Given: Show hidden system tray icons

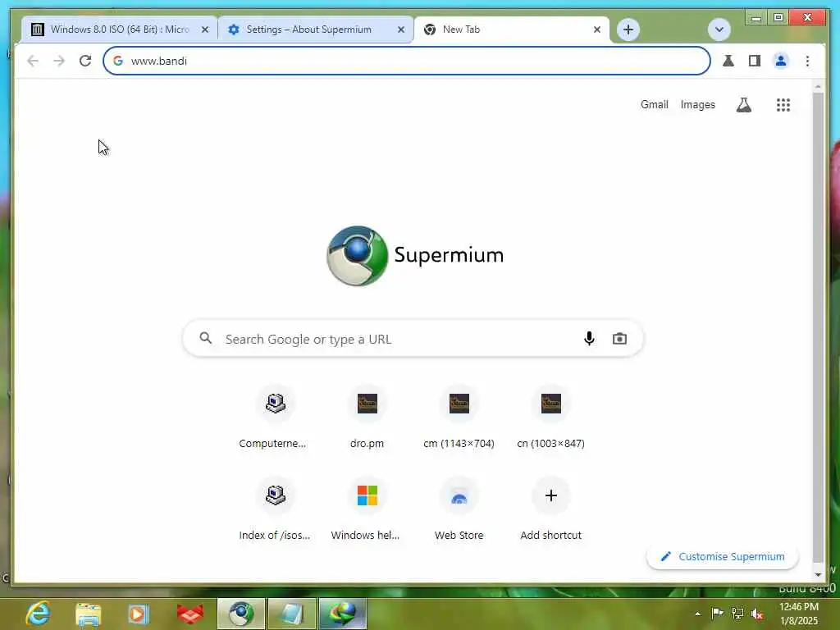Looking at the screenshot, I should pyautogui.click(x=697, y=614).
